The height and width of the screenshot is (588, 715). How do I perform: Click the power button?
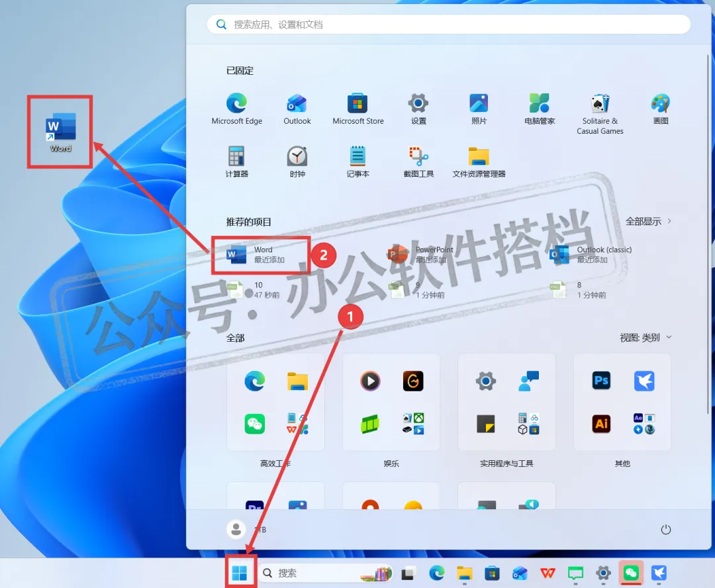[666, 529]
